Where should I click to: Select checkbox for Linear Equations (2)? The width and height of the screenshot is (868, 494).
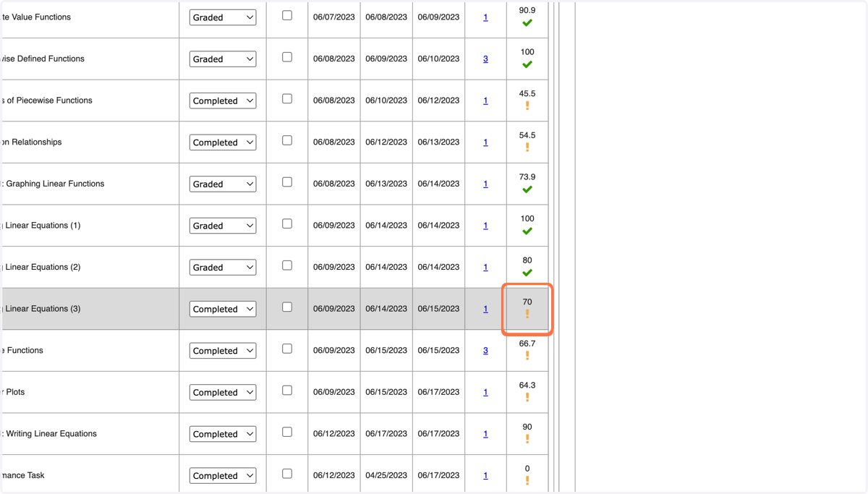pyautogui.click(x=287, y=265)
